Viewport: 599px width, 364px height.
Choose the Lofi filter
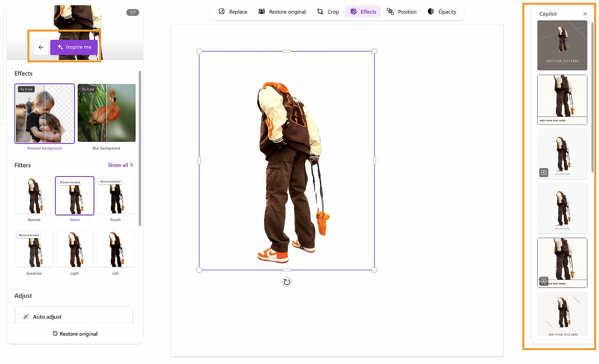[116, 249]
